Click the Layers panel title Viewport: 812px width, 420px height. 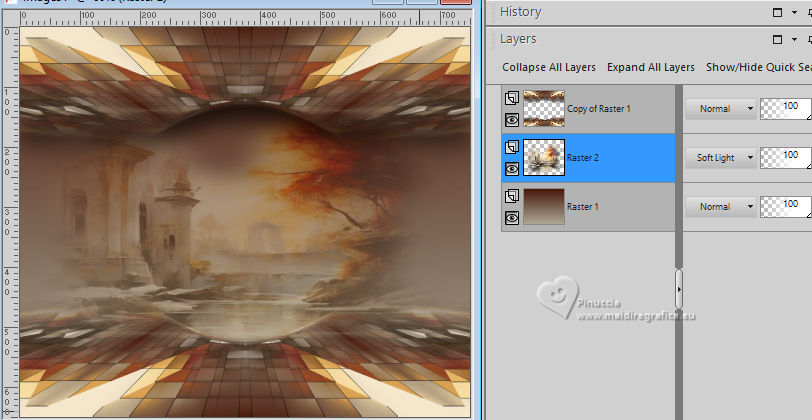[x=518, y=39]
